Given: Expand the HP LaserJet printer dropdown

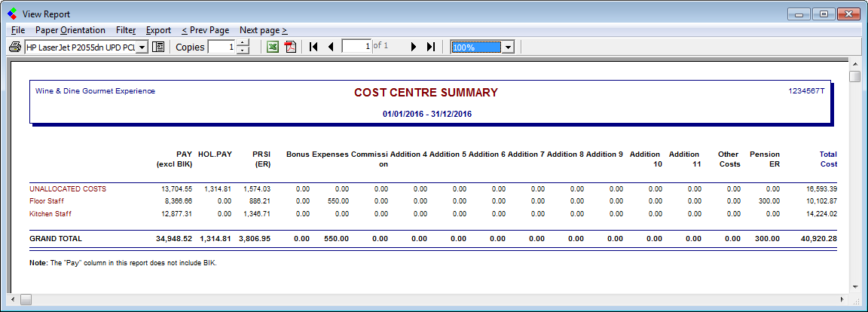Looking at the screenshot, I should [142, 47].
